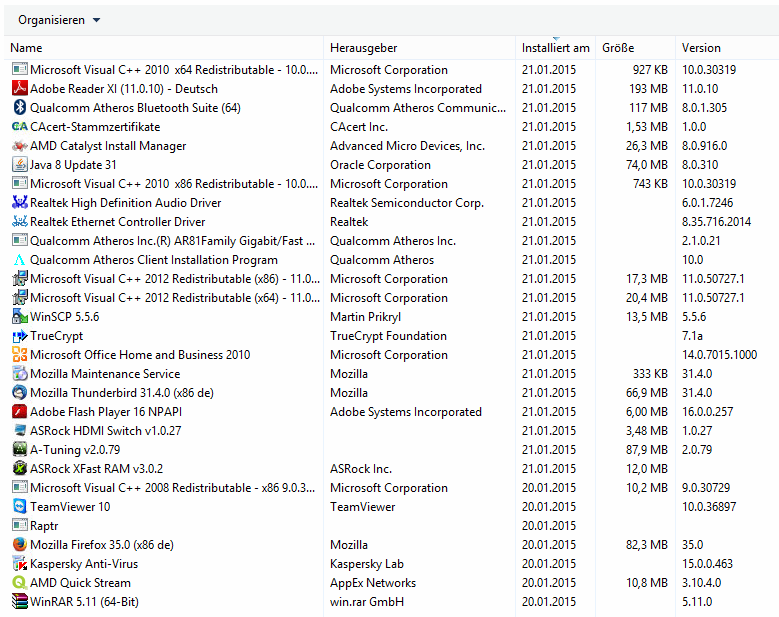This screenshot has width=779, height=617.
Task: Click the Mozilla Maintenance Service icon
Action: (19, 374)
